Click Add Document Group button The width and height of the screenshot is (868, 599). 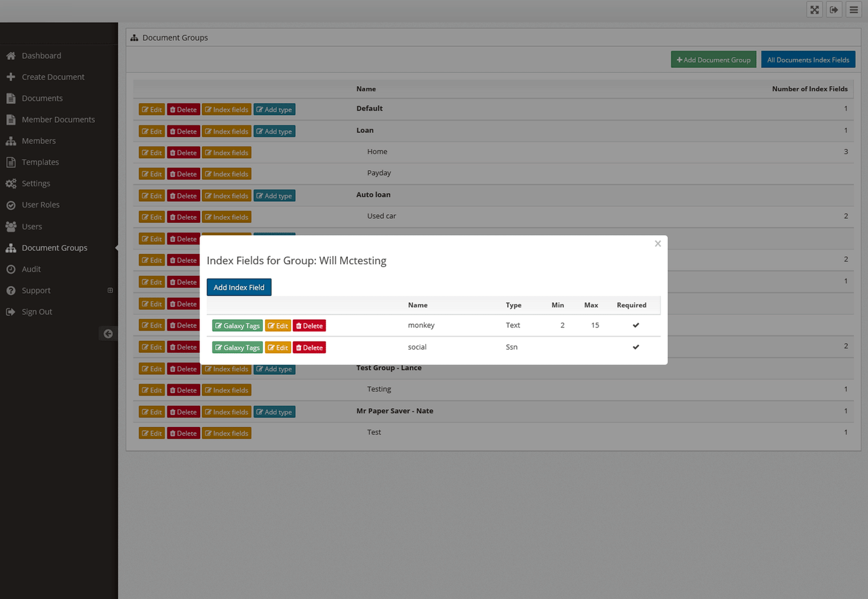pyautogui.click(x=714, y=60)
